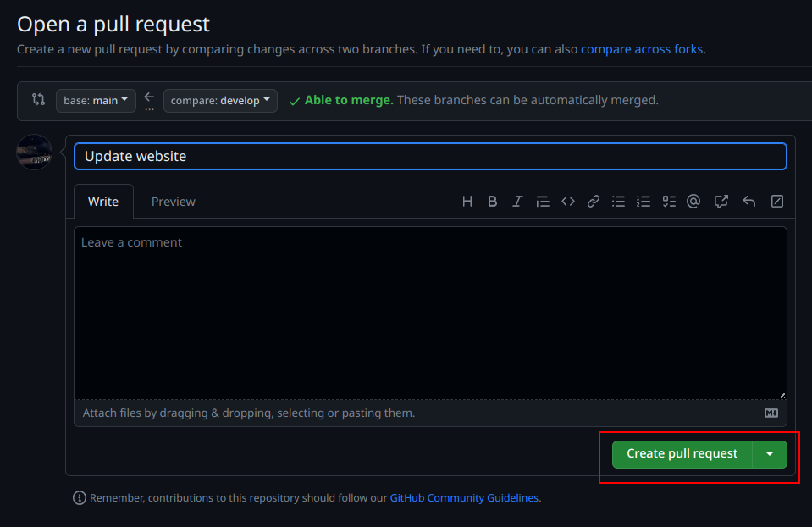
Task: Open saved replies with the reply arrow
Action: click(748, 202)
